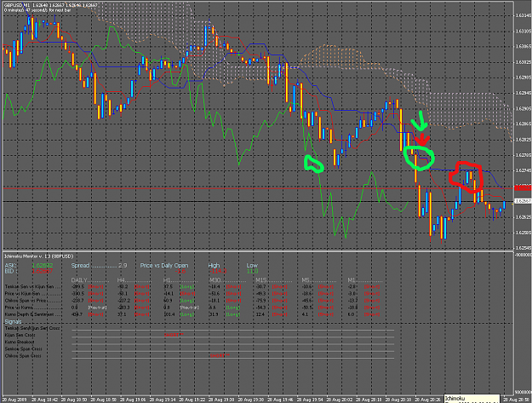Click the Low value 11.0
532x403 pixels.
pos(252,271)
